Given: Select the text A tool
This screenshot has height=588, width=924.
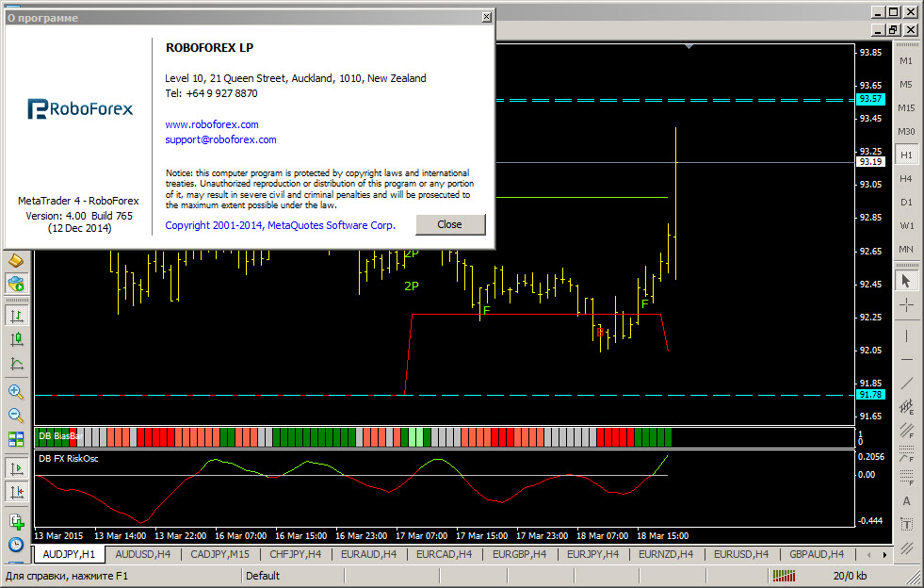Looking at the screenshot, I should tap(906, 500).
